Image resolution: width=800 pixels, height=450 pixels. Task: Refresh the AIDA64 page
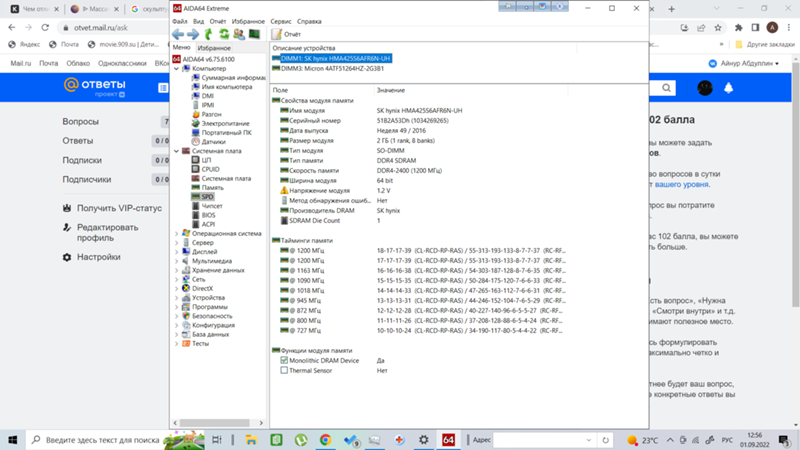224,34
